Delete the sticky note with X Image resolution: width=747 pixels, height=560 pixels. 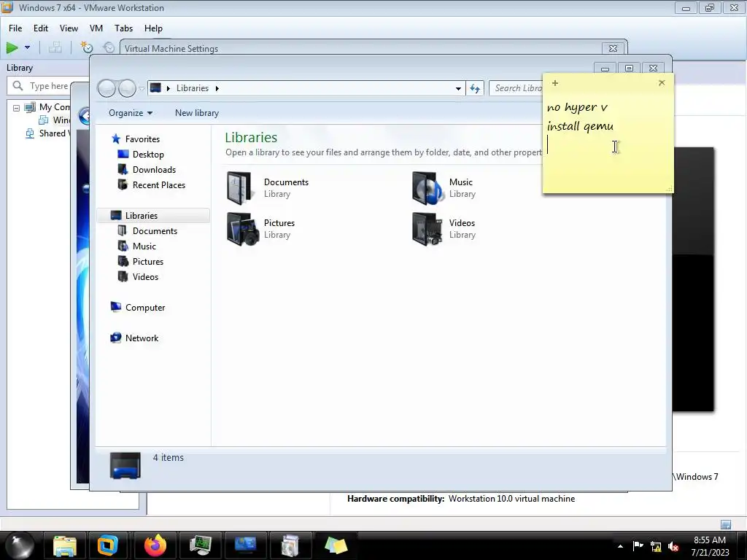coord(662,83)
